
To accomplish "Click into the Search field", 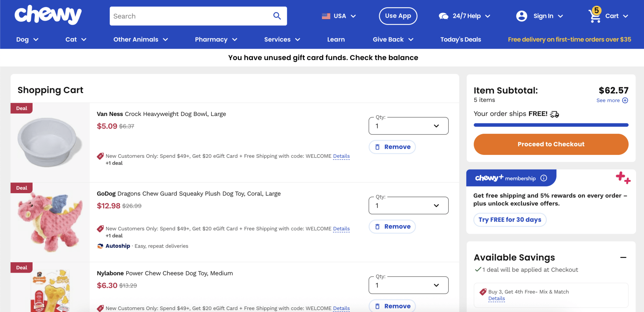I will pos(190,16).
